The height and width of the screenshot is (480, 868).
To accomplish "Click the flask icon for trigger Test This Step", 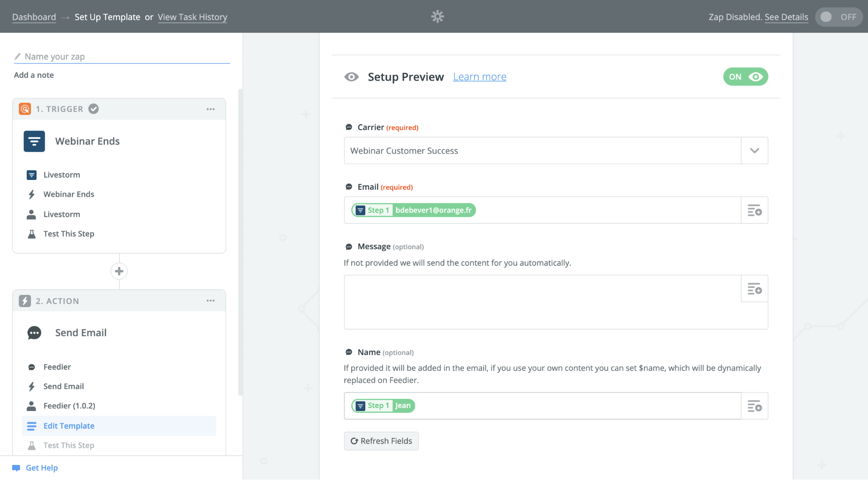I will (31, 234).
